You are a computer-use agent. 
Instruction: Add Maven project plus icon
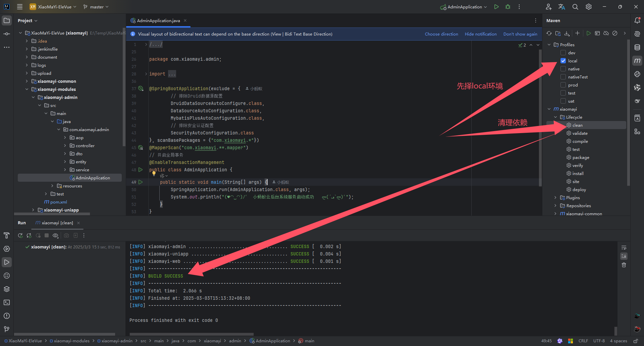pyautogui.click(x=577, y=33)
